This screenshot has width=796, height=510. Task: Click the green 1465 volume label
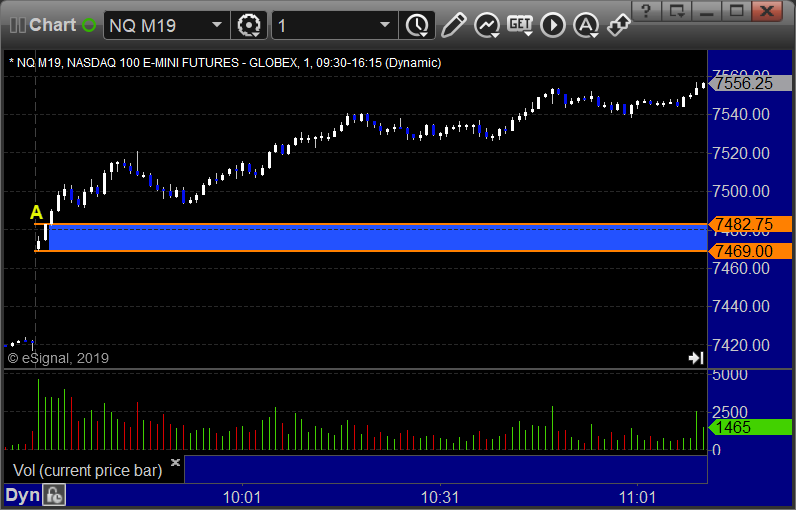click(x=750, y=427)
